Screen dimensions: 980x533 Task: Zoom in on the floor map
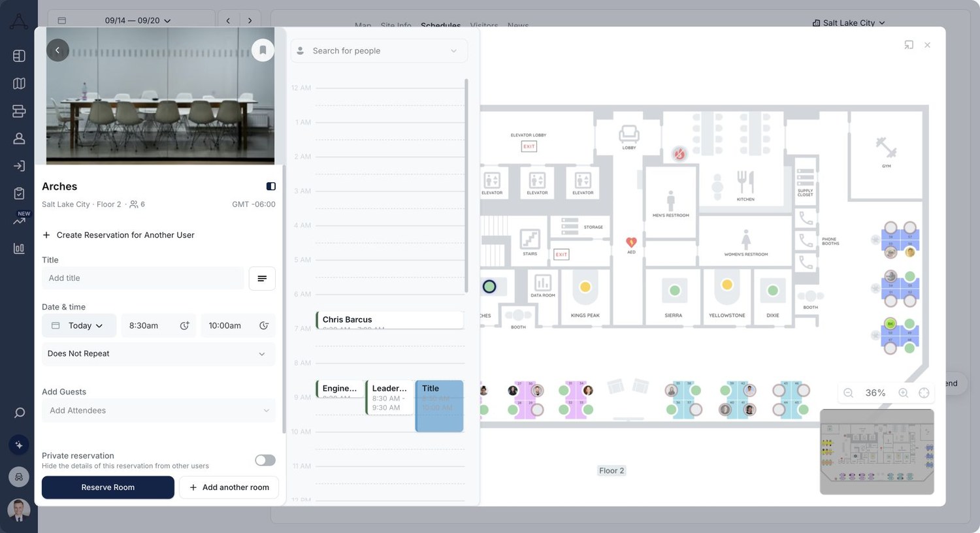click(903, 393)
